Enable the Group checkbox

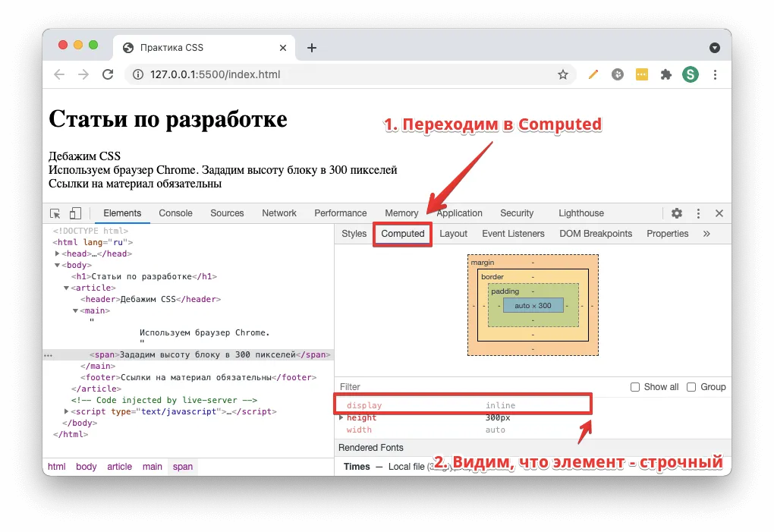691,387
